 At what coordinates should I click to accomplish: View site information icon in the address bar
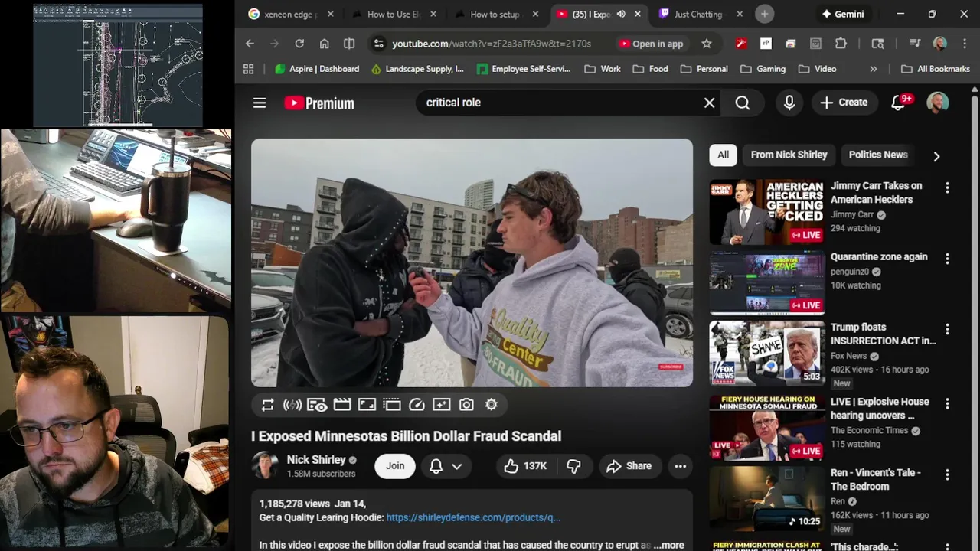378,44
